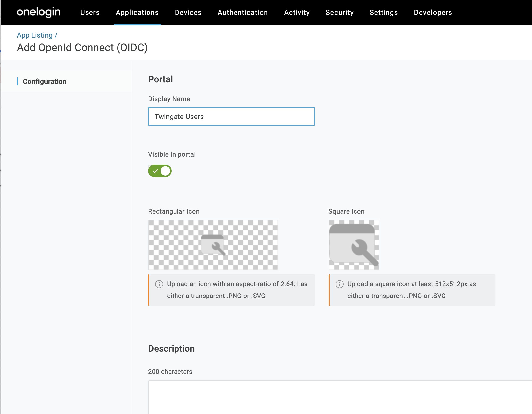Click the 'Add OpenId Connect (OIDC)' title
The image size is (532, 414).
[x=82, y=48]
